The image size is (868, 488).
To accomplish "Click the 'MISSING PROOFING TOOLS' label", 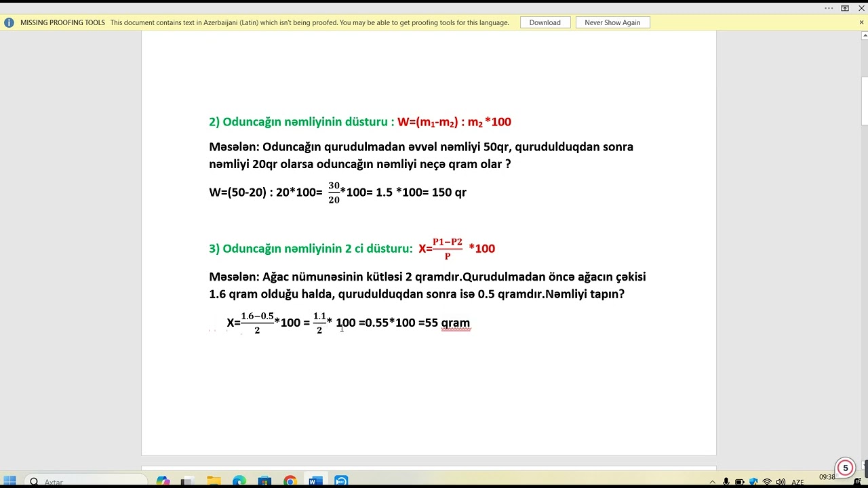I will pyautogui.click(x=62, y=22).
